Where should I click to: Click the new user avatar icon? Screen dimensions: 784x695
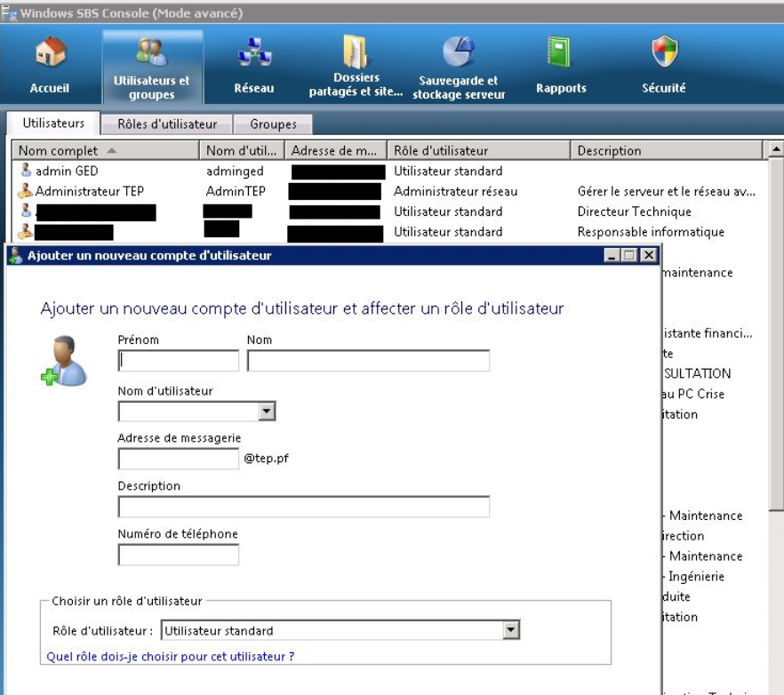click(x=64, y=361)
